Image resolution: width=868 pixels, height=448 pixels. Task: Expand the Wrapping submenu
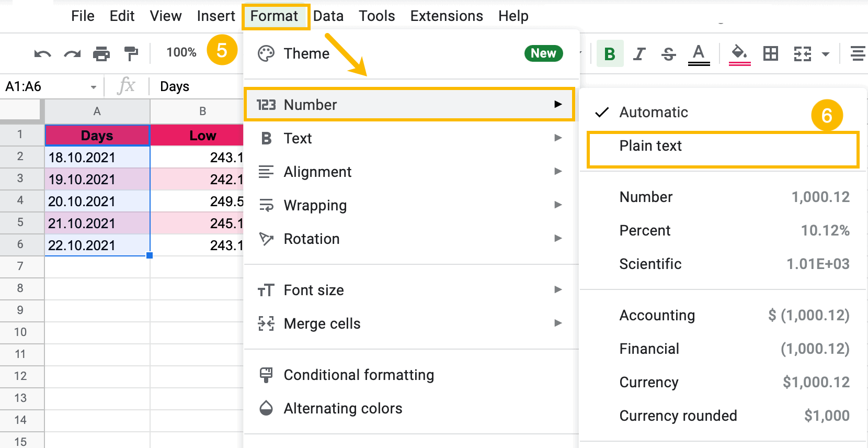tap(411, 205)
